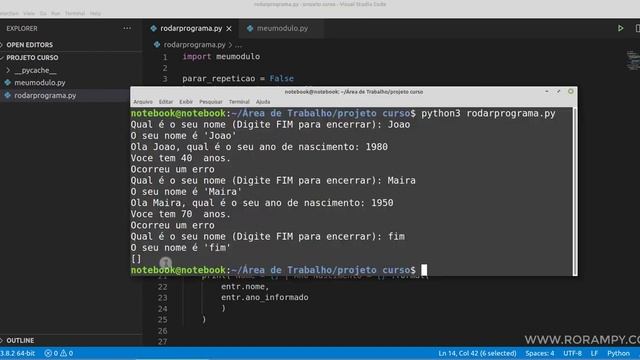Open Terminal menu in terminal window

239,102
